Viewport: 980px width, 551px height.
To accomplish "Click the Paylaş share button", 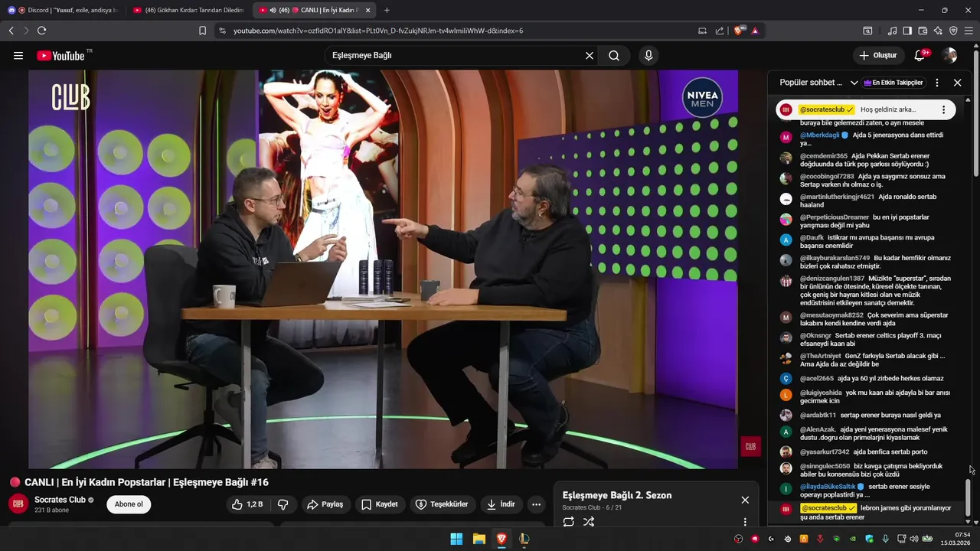I will tap(325, 504).
